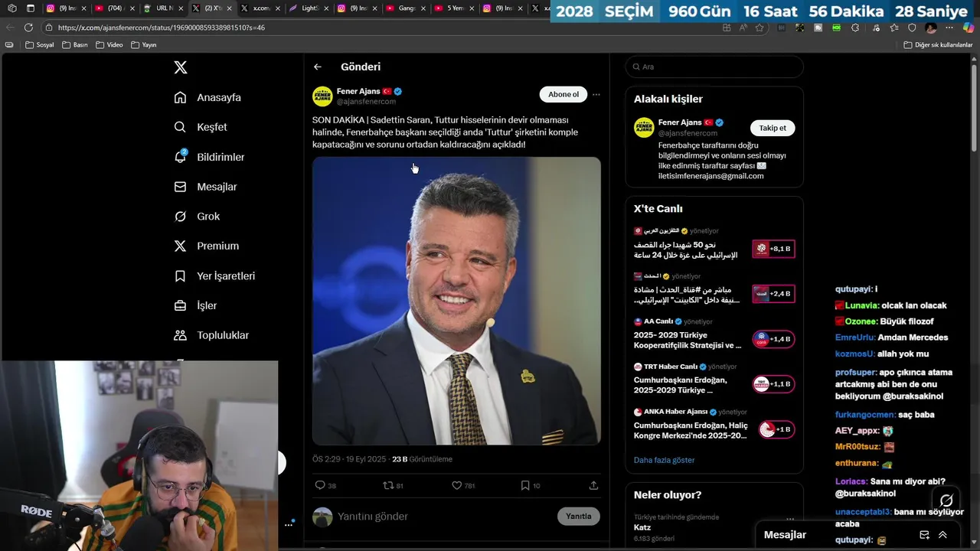Viewport: 980px width, 551px height.
Task: Open browser extensions puzzle icon
Action: (855, 28)
